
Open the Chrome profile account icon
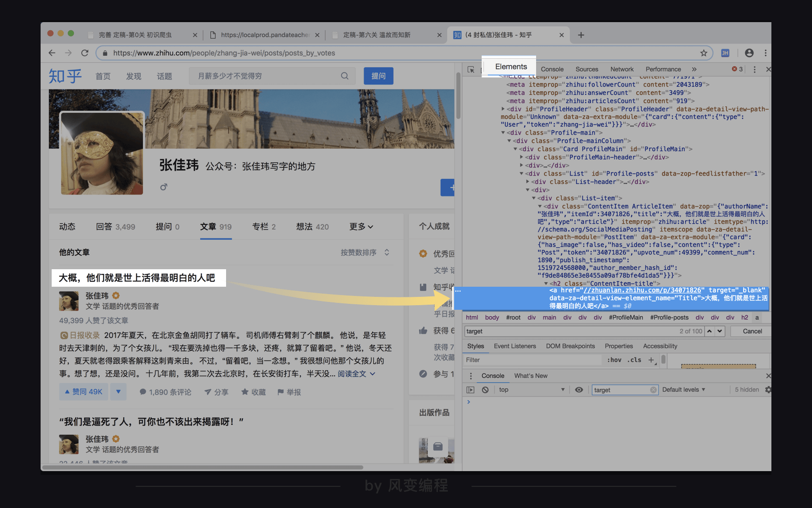point(749,53)
